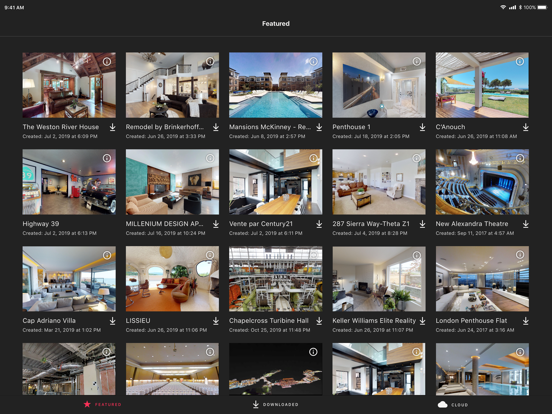Open the LISSIEU thumbnail

(172, 279)
